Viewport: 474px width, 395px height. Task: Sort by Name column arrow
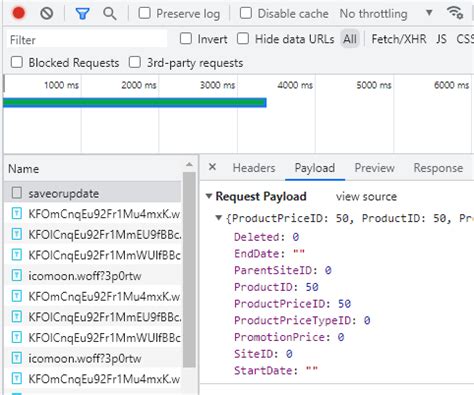click(189, 164)
